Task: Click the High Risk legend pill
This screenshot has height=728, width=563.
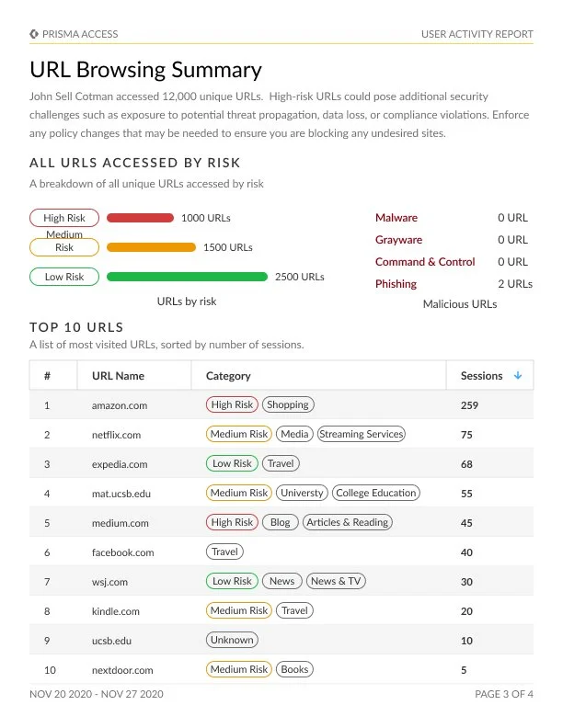Action: (x=64, y=218)
